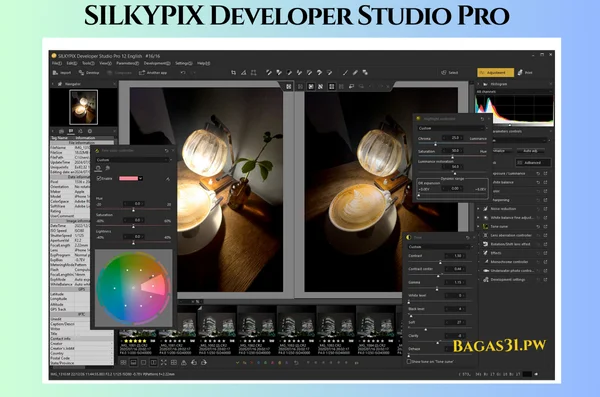The height and width of the screenshot is (397, 600).
Task: Select the pencil brush tool icon
Action: click(x=355, y=73)
